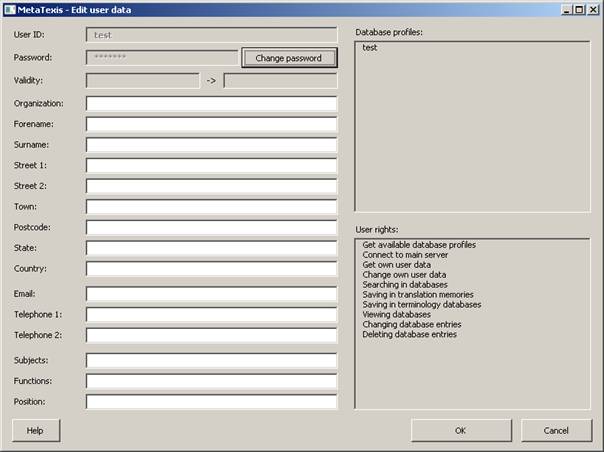Select the Street 1 text box
This screenshot has width=604, height=452.
click(x=211, y=165)
